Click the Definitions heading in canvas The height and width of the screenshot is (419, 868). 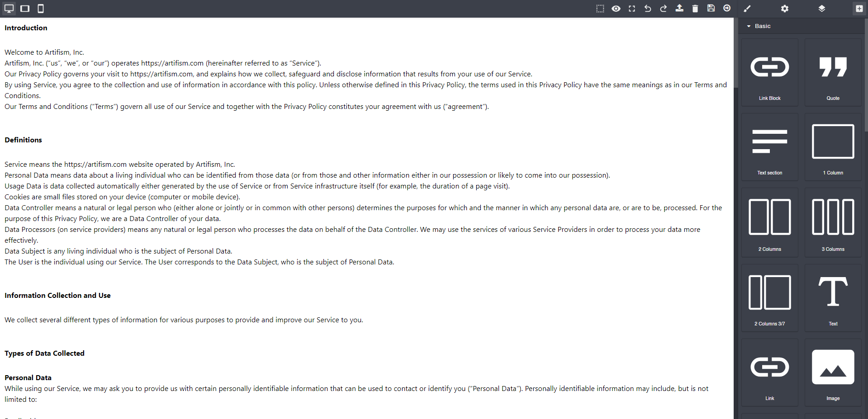24,140
